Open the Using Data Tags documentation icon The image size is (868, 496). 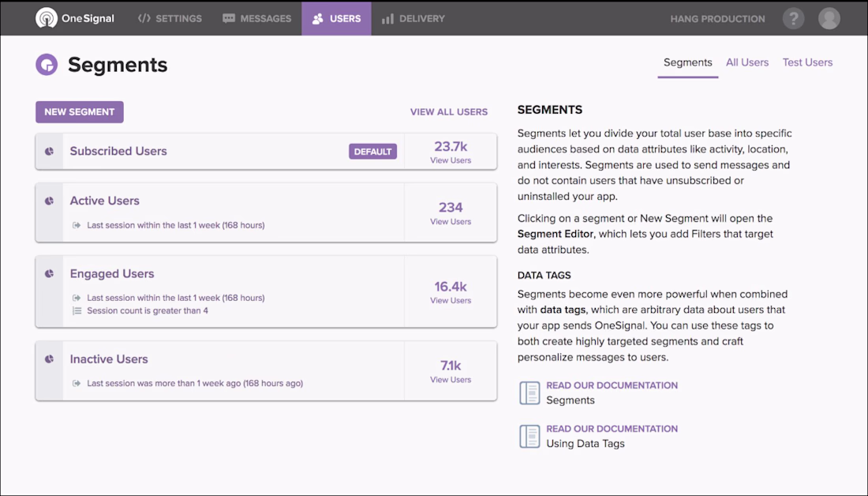tap(529, 436)
